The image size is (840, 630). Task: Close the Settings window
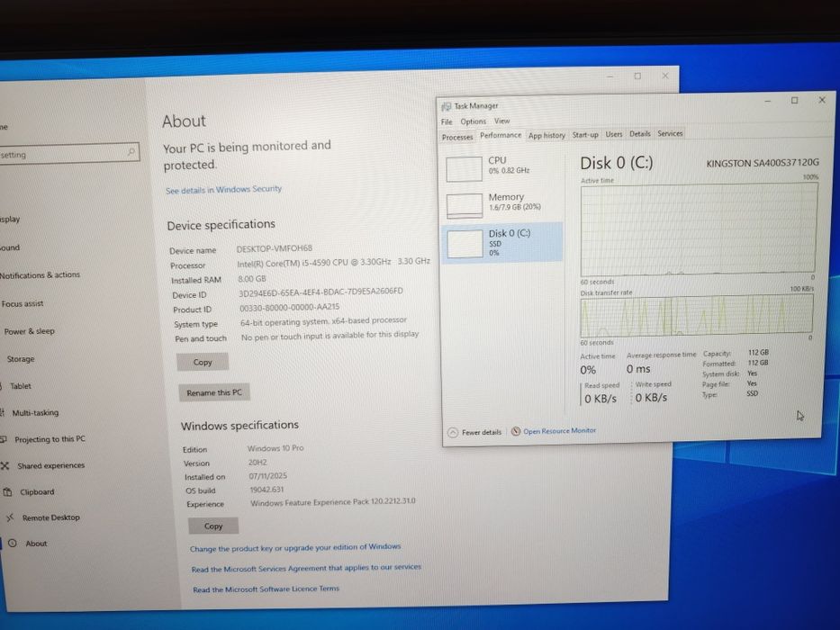[x=664, y=76]
